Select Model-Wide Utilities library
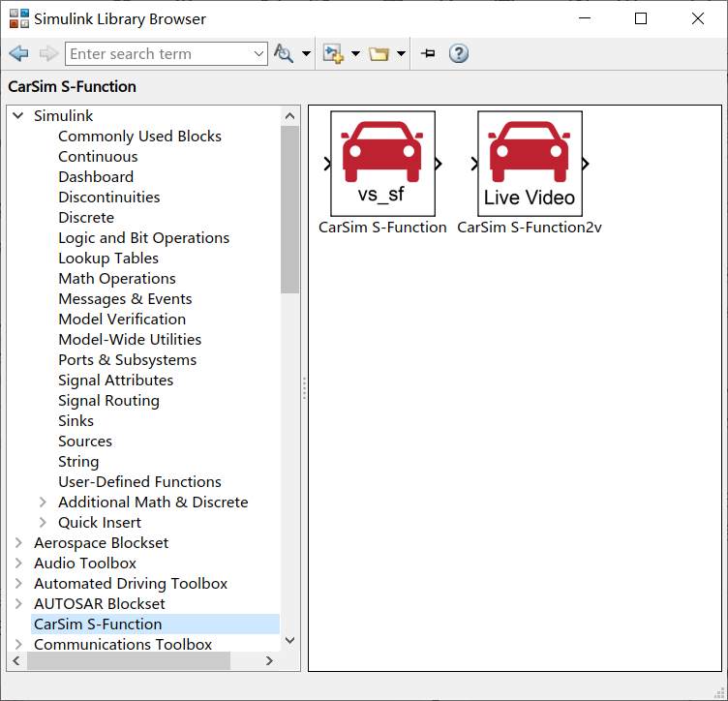The height and width of the screenshot is (701, 728). tap(130, 340)
